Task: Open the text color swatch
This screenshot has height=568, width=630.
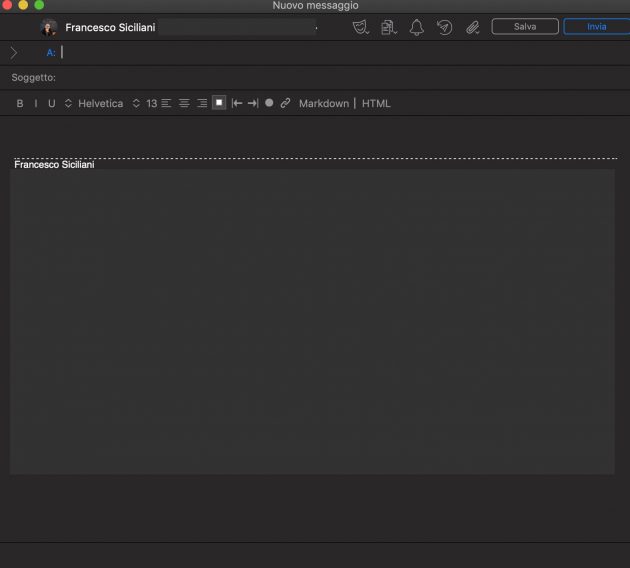Action: coord(219,103)
